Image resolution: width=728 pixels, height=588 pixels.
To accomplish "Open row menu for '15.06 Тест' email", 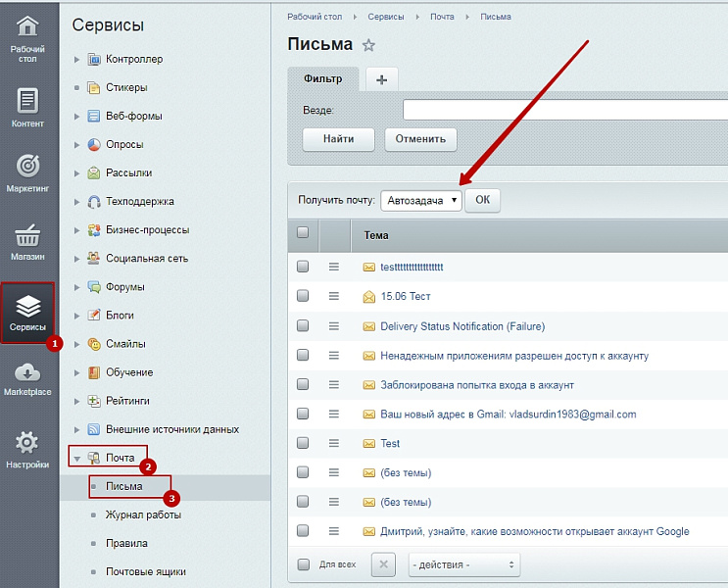I will coord(333,296).
